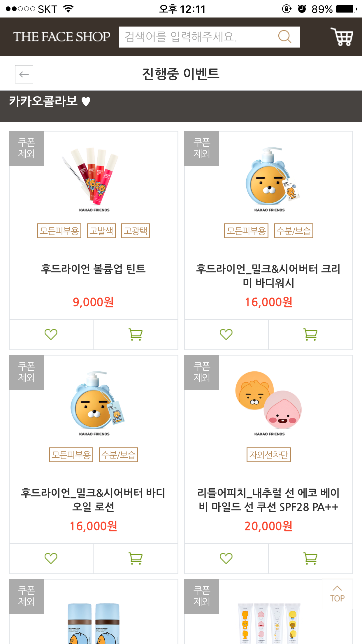Tap the search magnifier icon

[x=284, y=37]
